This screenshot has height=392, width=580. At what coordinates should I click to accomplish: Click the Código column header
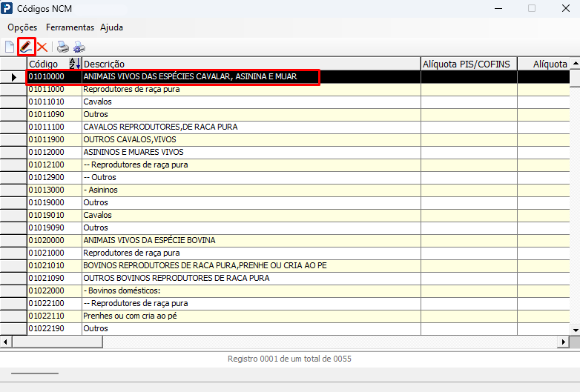click(x=54, y=64)
